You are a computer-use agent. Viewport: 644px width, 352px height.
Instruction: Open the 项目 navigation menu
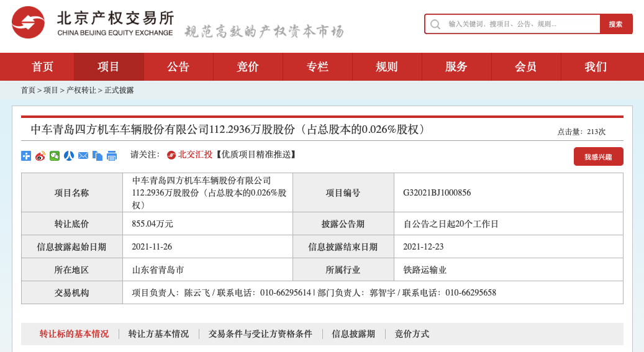(x=109, y=66)
